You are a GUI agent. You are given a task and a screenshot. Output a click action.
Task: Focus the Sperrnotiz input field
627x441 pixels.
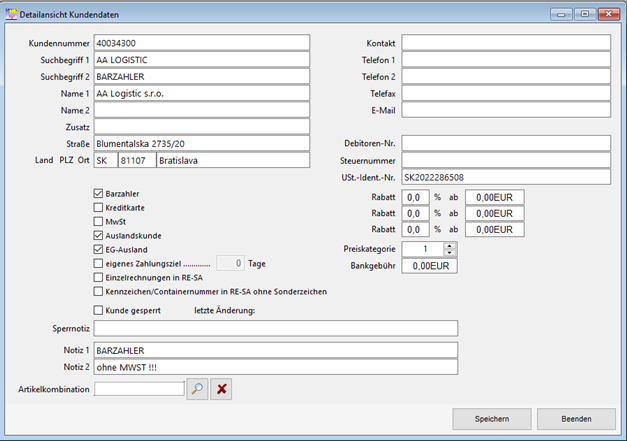(x=275, y=328)
